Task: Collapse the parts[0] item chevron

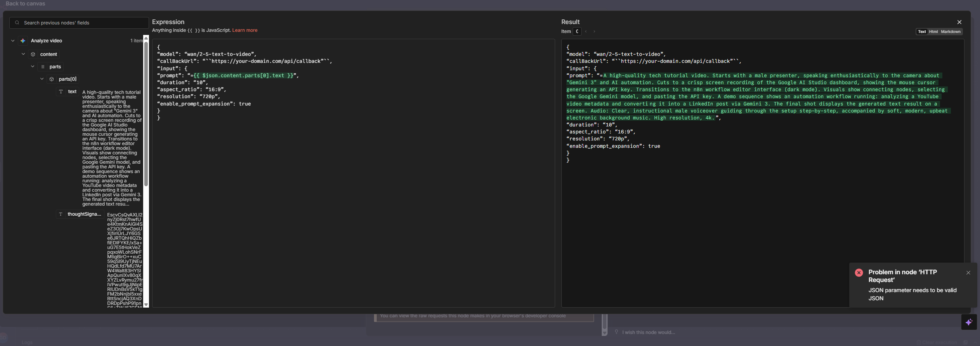Action: click(42, 79)
